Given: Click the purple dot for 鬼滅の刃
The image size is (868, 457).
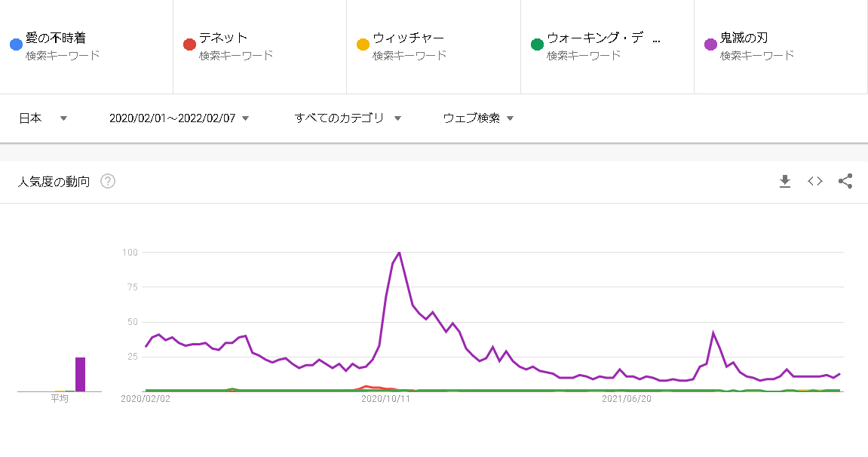Looking at the screenshot, I should pos(710,44).
